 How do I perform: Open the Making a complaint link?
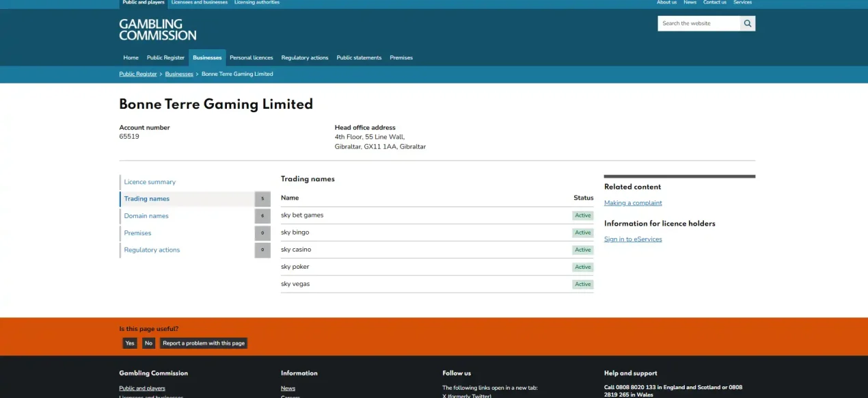point(633,203)
